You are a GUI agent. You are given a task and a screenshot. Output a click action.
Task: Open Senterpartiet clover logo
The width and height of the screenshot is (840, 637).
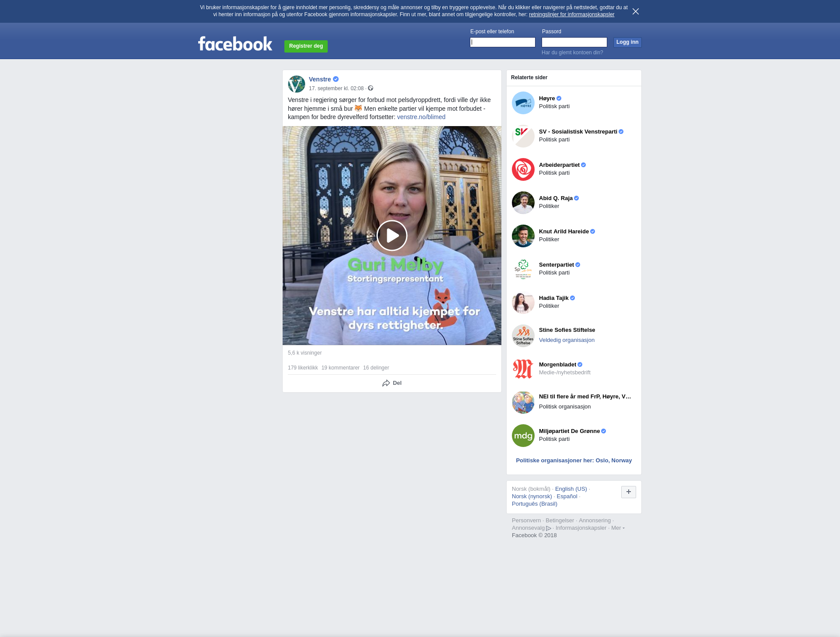pyautogui.click(x=523, y=269)
